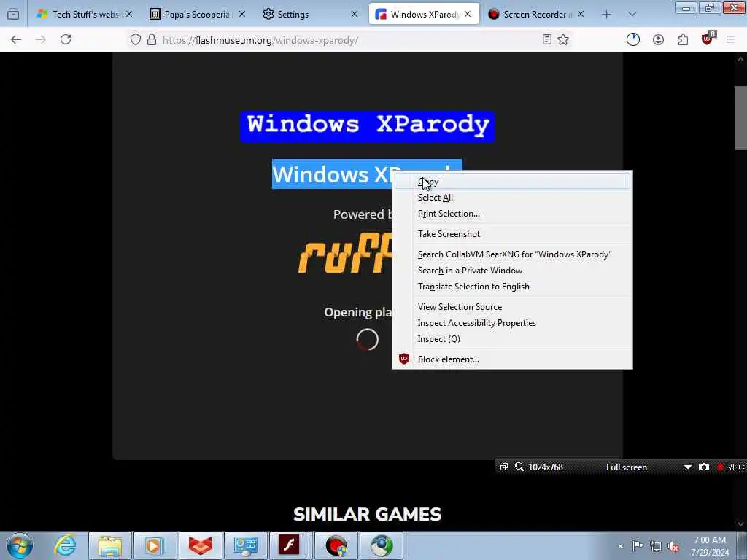Click the ruffle logo
Viewport: 747px width, 560px height.
click(x=345, y=252)
